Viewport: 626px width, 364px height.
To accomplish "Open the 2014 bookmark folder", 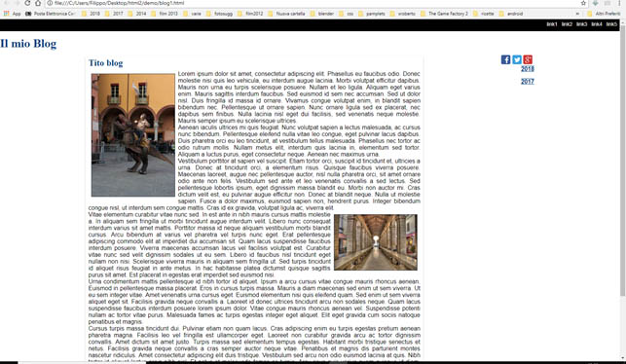I will (x=137, y=14).
